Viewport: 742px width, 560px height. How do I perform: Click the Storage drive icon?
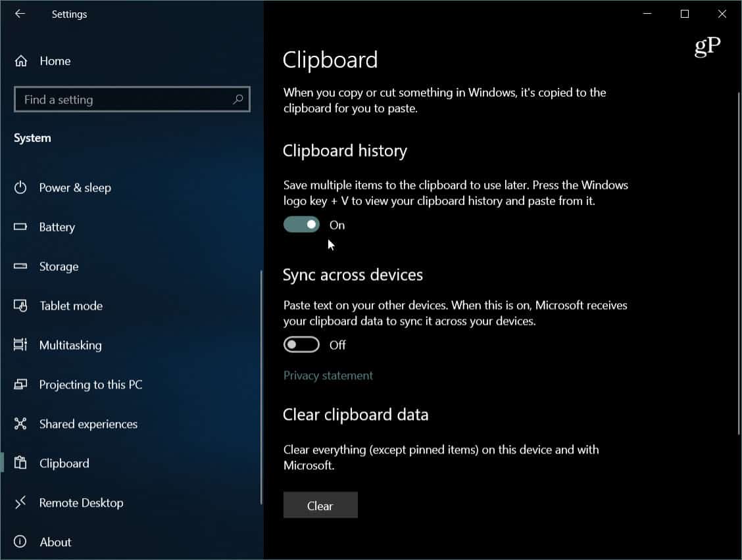20,266
